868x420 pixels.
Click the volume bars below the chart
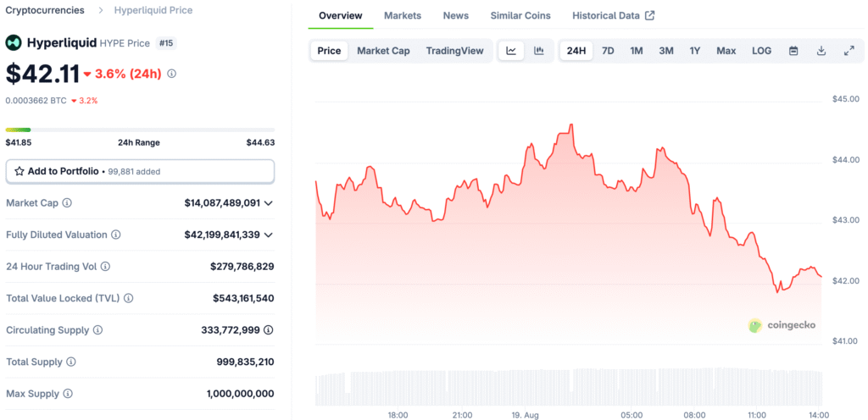point(569,387)
